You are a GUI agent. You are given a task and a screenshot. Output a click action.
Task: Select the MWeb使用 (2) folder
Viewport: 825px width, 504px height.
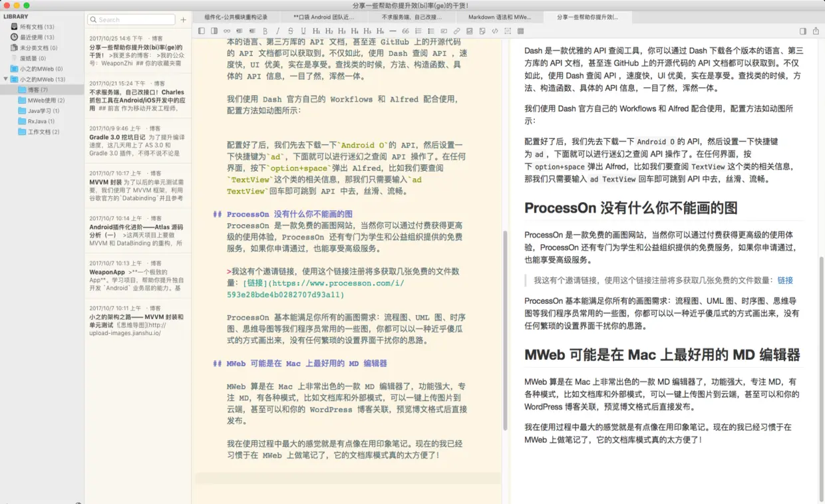pyautogui.click(x=41, y=100)
